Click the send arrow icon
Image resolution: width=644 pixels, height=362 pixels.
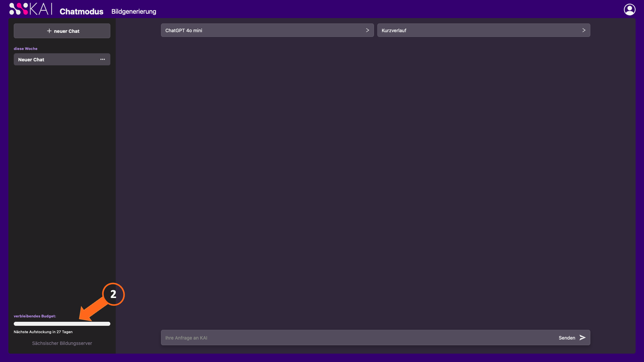tap(583, 338)
